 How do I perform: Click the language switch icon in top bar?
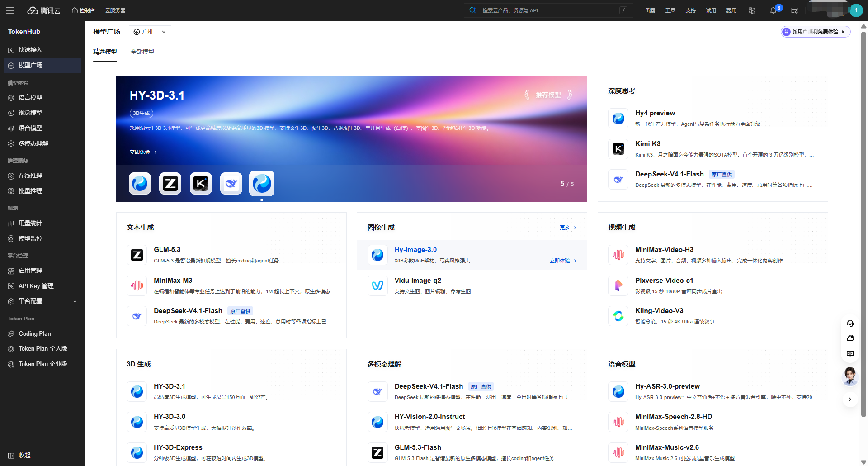[x=752, y=10]
